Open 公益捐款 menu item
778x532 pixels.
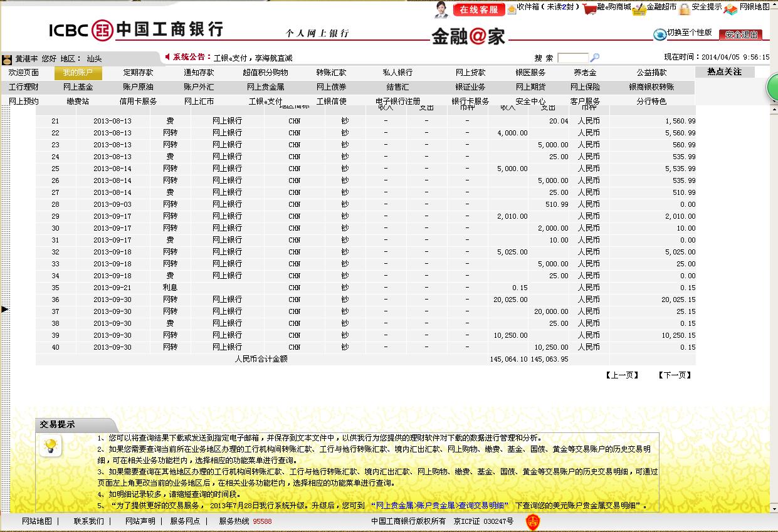click(x=651, y=73)
